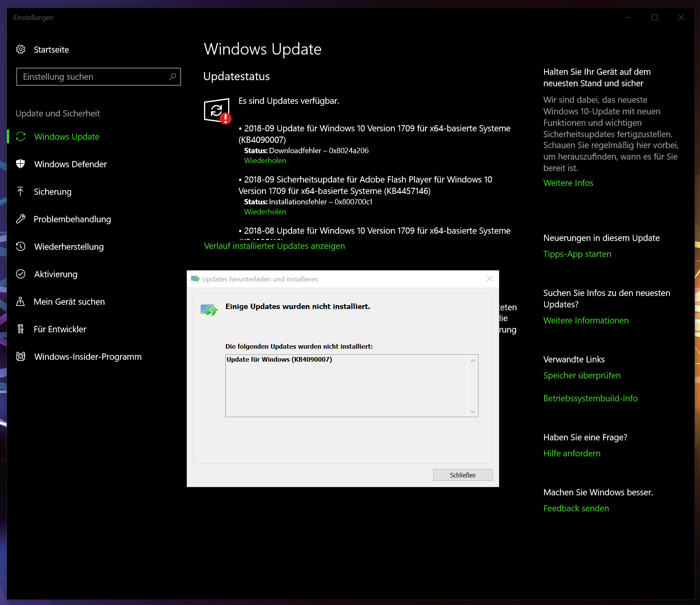700x605 pixels.
Task: Open Problembehandlung section
Action: pos(72,219)
